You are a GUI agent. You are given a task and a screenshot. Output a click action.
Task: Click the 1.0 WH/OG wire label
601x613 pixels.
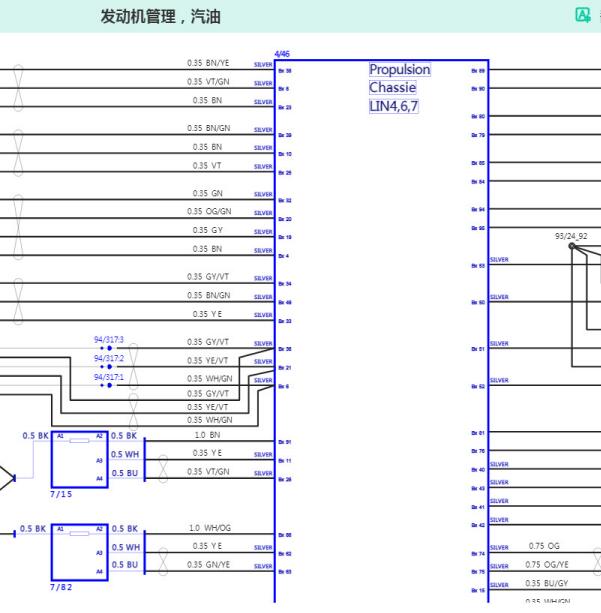[x=210, y=528]
